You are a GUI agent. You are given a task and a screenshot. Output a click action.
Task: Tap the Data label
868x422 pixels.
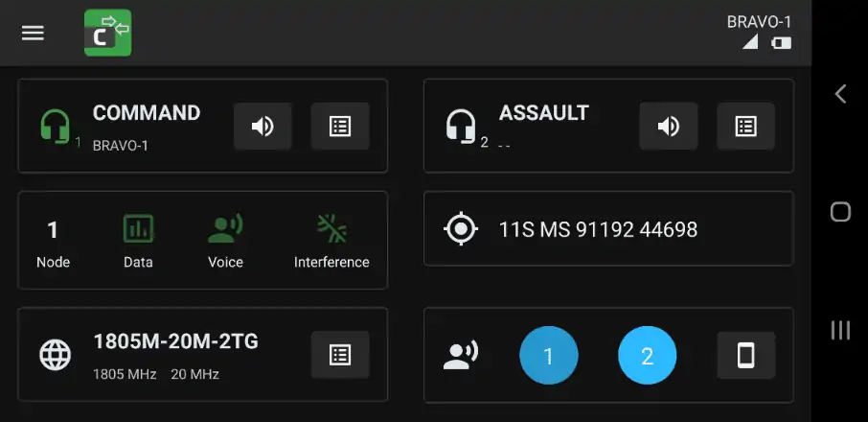click(x=138, y=262)
